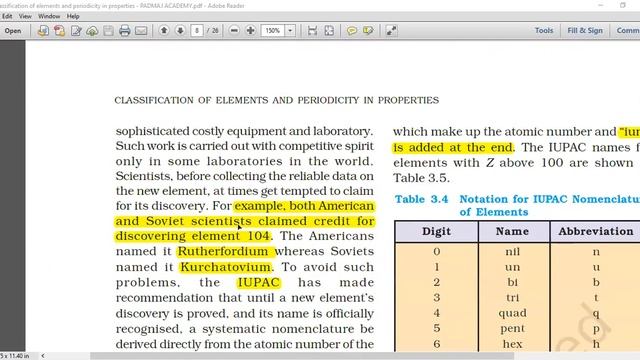Image resolution: width=640 pixels, height=360 pixels.
Task: Open the zoom level dropdown arrow
Action: point(290,31)
